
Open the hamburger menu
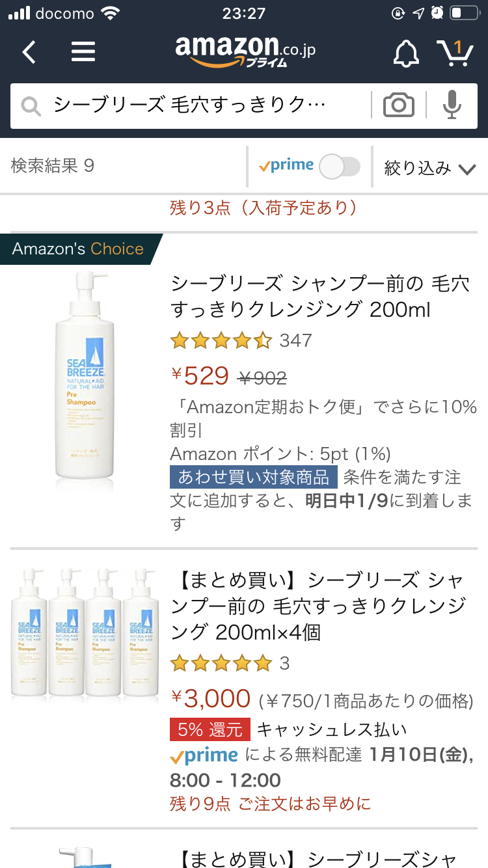pyautogui.click(x=83, y=52)
